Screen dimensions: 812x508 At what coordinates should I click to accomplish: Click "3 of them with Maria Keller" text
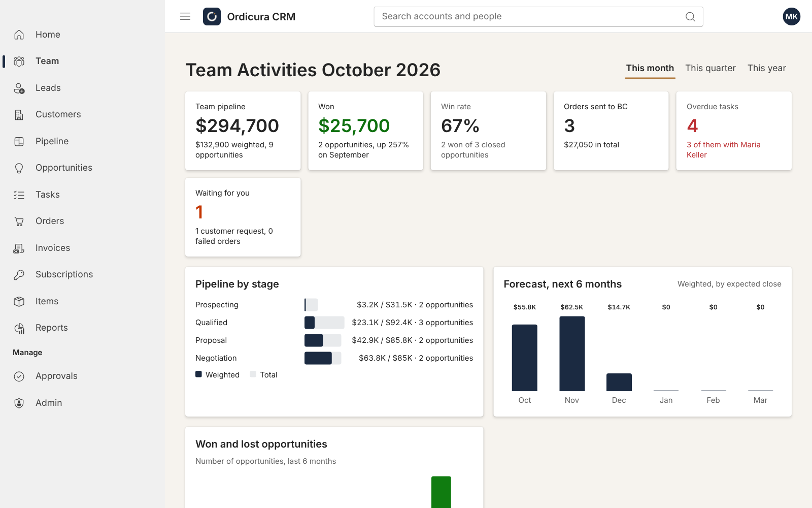[724, 150]
